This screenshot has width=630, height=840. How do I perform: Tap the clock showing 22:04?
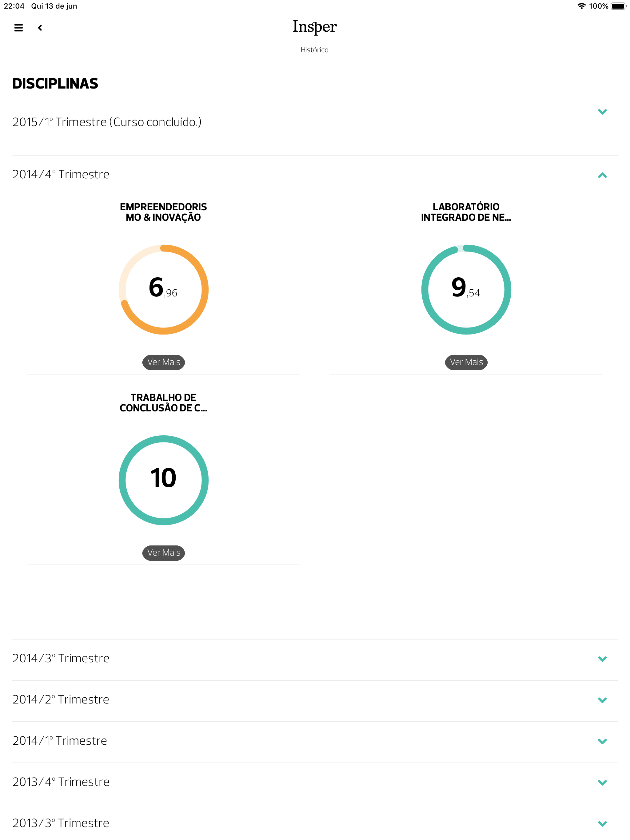pos(14,6)
